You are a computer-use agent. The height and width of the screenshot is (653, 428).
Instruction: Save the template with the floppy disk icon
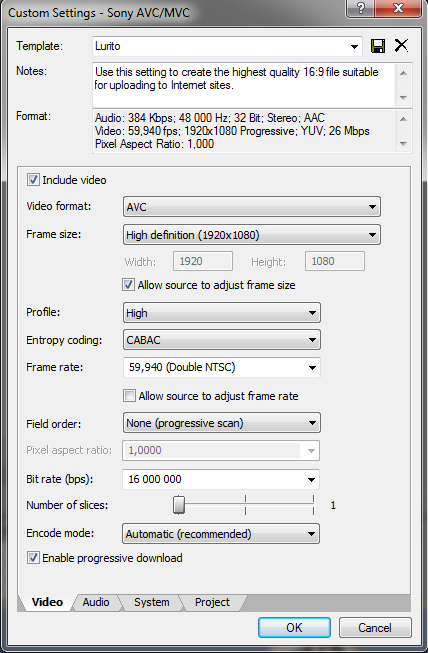[x=378, y=46]
